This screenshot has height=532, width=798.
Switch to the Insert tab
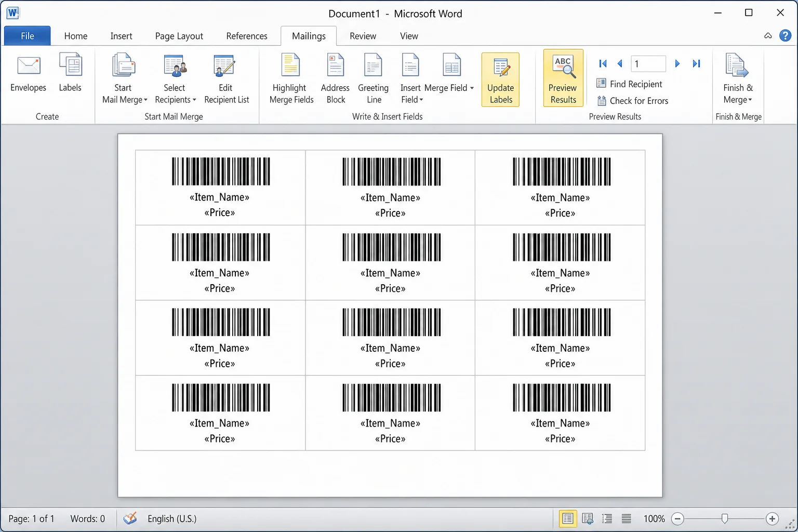(x=121, y=36)
